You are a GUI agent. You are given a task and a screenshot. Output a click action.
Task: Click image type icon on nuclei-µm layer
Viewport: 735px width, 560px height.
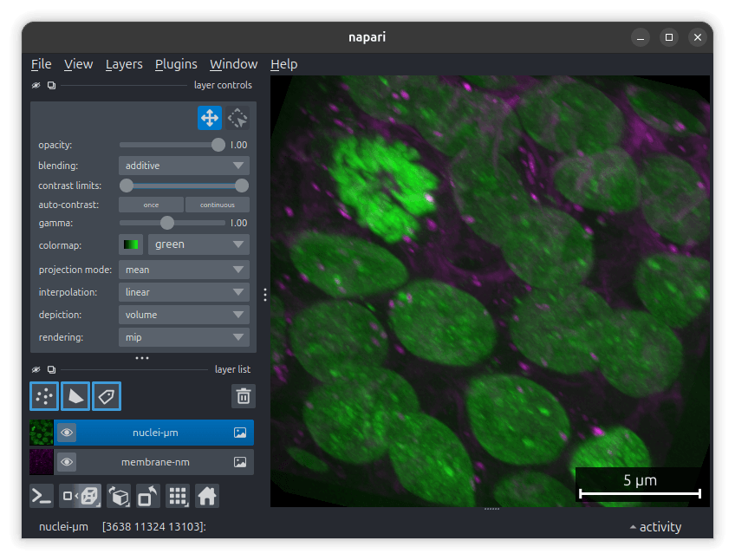[240, 433]
